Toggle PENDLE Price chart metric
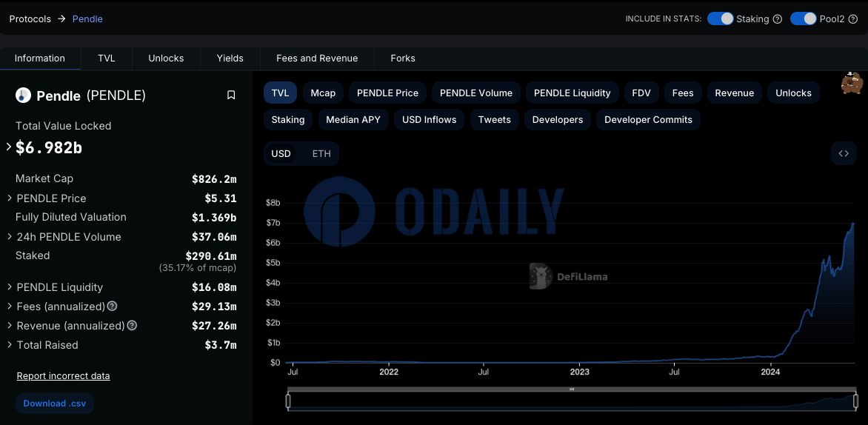 [x=387, y=93]
